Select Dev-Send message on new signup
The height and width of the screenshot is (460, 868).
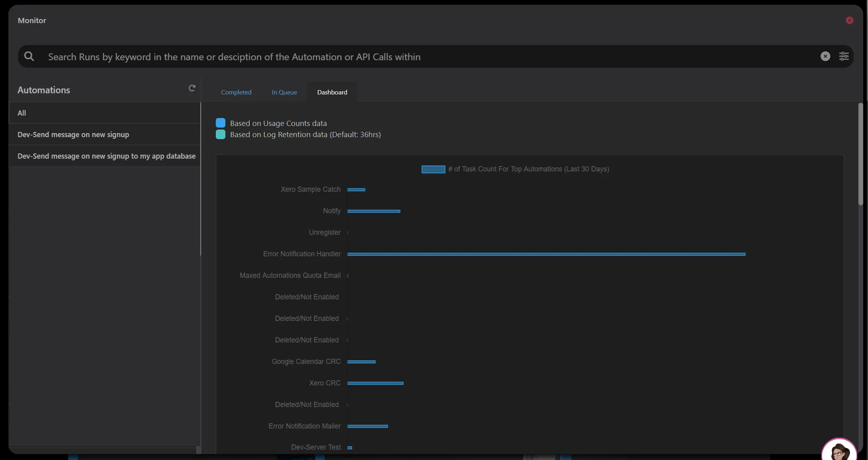click(x=105, y=134)
